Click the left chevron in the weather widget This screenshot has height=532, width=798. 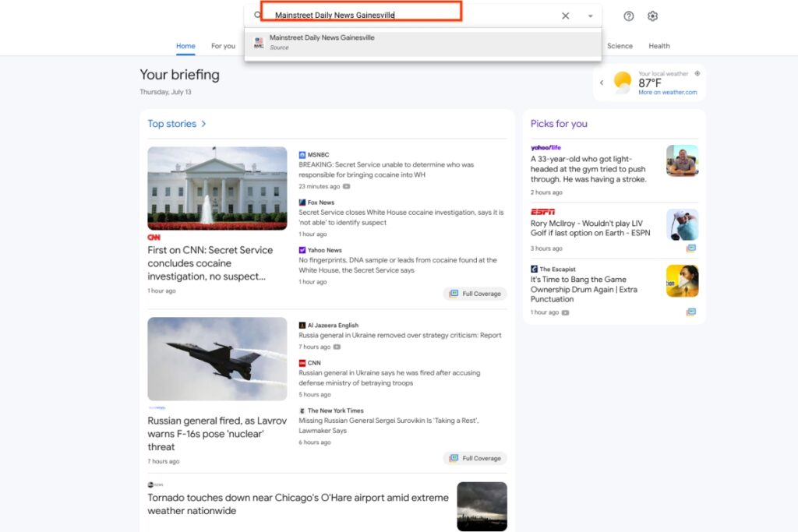pos(602,83)
